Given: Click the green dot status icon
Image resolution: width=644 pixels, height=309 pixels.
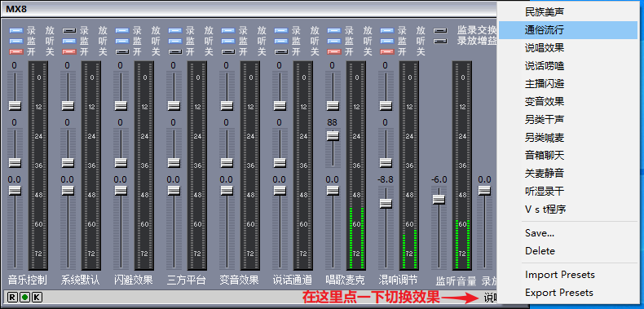Looking at the screenshot, I should [x=24, y=297].
